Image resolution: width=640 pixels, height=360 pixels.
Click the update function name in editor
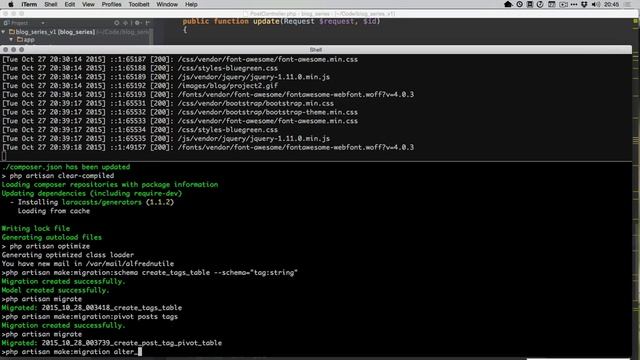[x=266, y=21]
